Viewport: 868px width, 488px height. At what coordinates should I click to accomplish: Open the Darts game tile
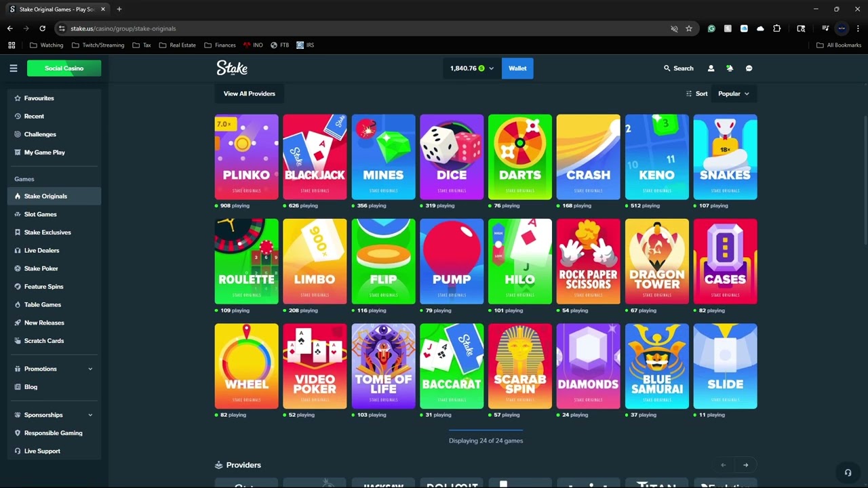(520, 157)
